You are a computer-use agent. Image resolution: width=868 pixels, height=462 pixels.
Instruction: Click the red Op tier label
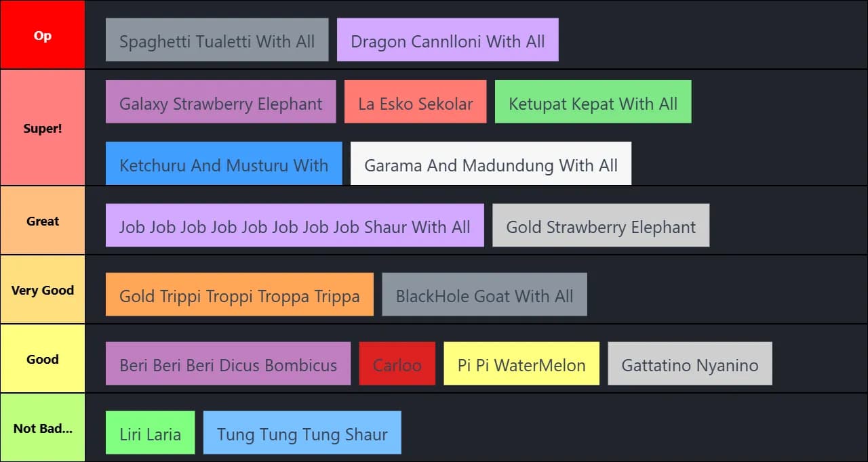(42, 35)
